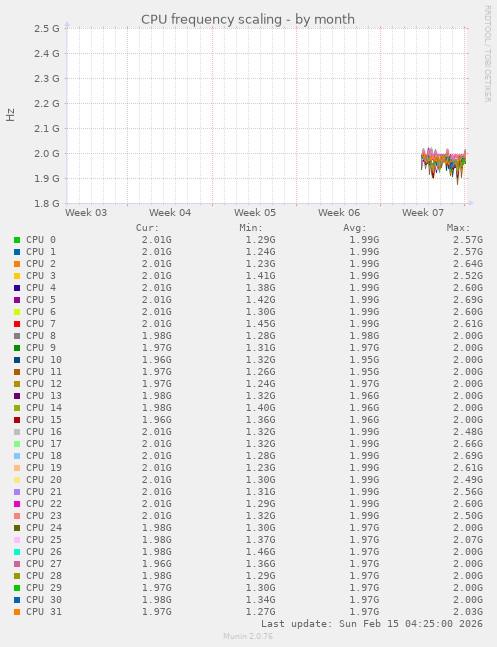Click the 'CPU 28' legend label
The image size is (497, 647).
(44, 576)
